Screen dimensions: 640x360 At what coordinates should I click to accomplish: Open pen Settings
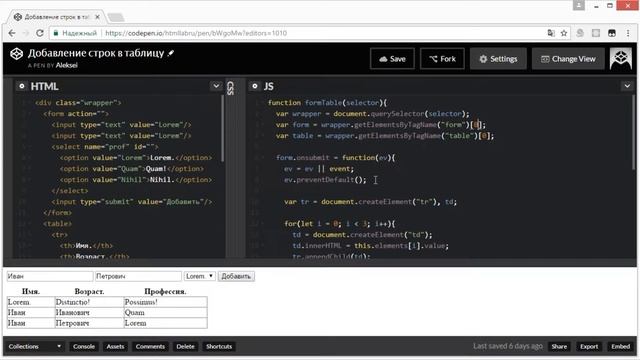tap(498, 59)
